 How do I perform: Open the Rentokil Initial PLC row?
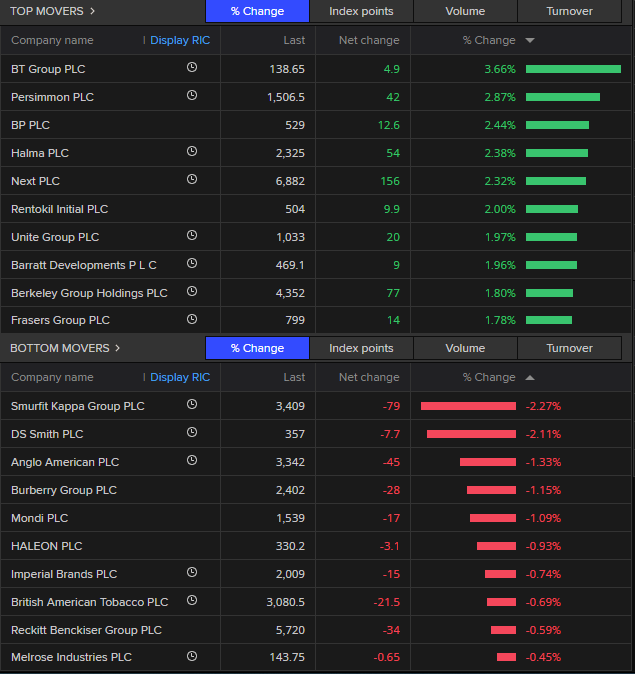[316, 209]
